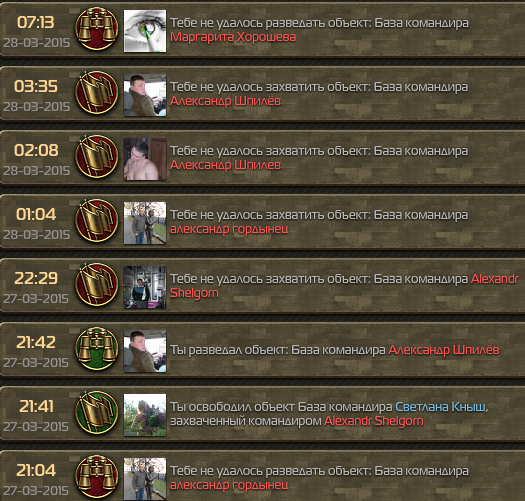Open the avatar in the 22:29 report
525x501 pixels.
click(x=145, y=287)
